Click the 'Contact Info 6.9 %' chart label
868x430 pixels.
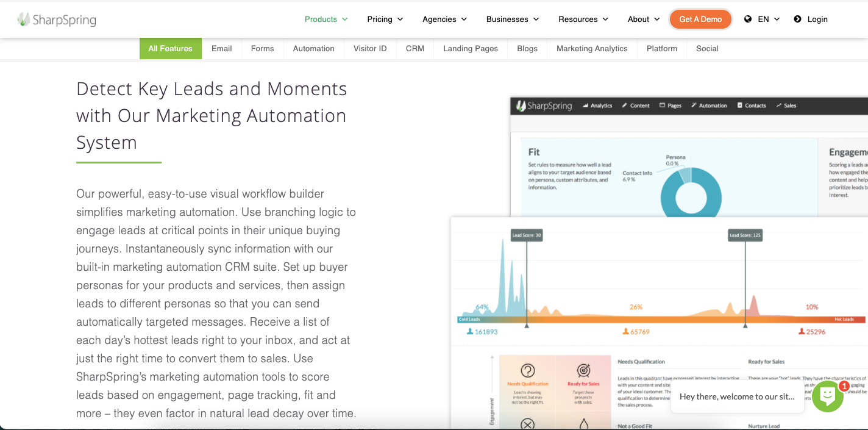click(637, 176)
